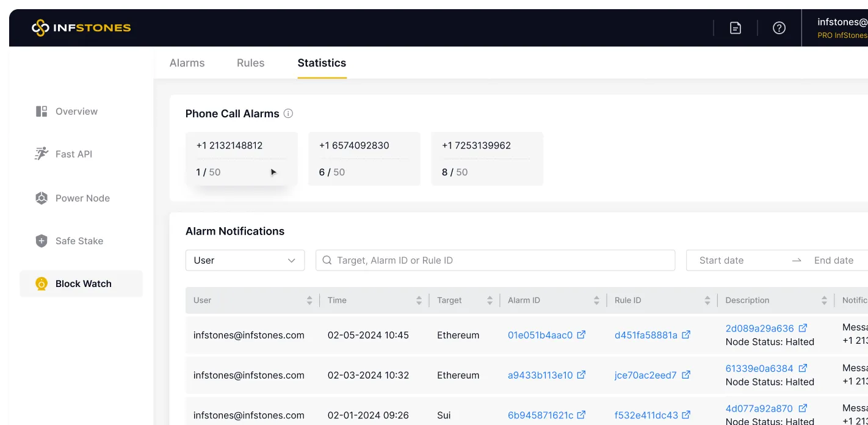Image resolution: width=868 pixels, height=425 pixels.
Task: Open external link for rule d451fa58881a
Action: point(686,335)
